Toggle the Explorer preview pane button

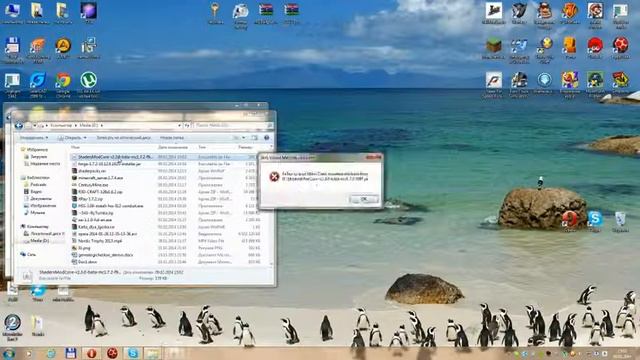(x=254, y=138)
